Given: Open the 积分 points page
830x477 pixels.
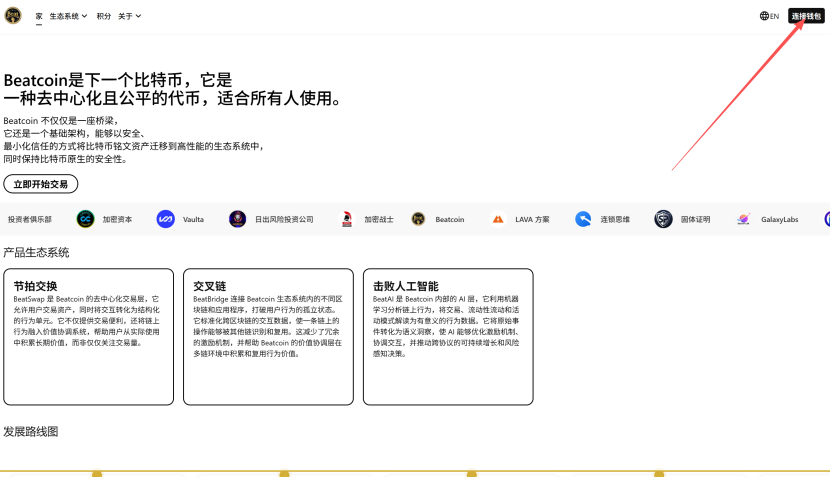Looking at the screenshot, I should click(104, 16).
